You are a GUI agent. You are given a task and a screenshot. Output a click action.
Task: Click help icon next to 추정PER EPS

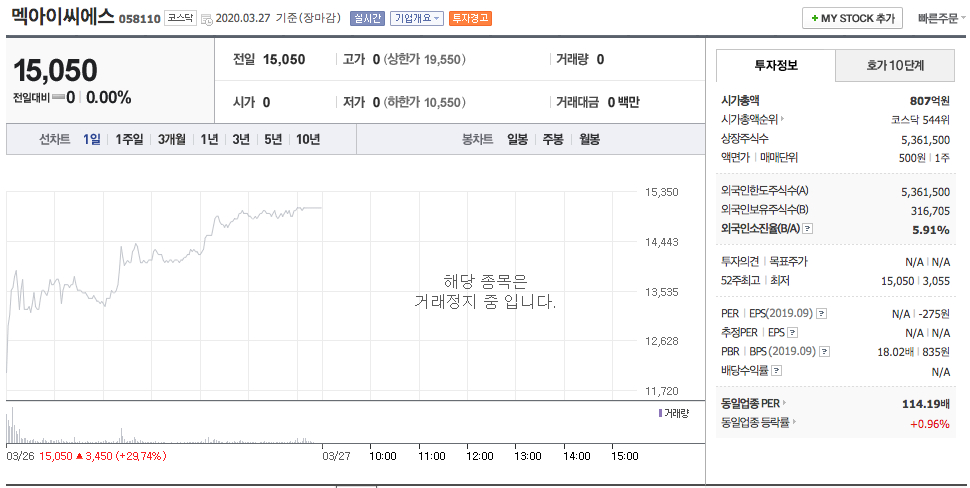click(x=792, y=333)
